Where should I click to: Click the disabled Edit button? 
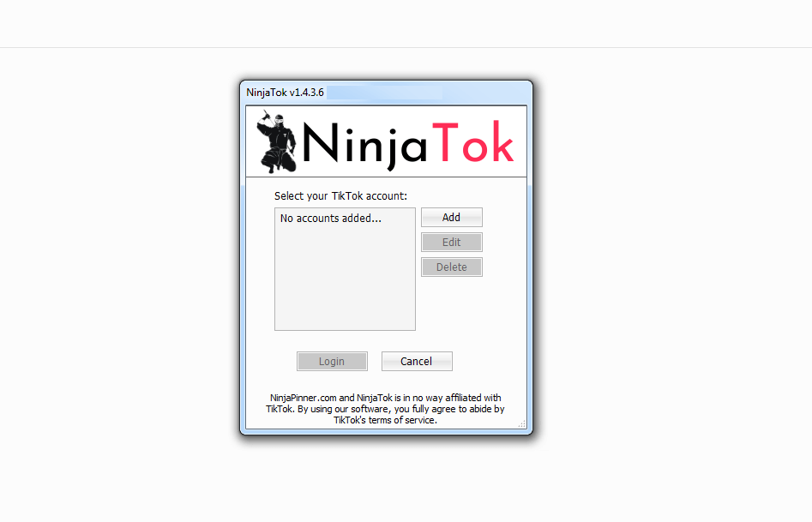click(x=451, y=242)
